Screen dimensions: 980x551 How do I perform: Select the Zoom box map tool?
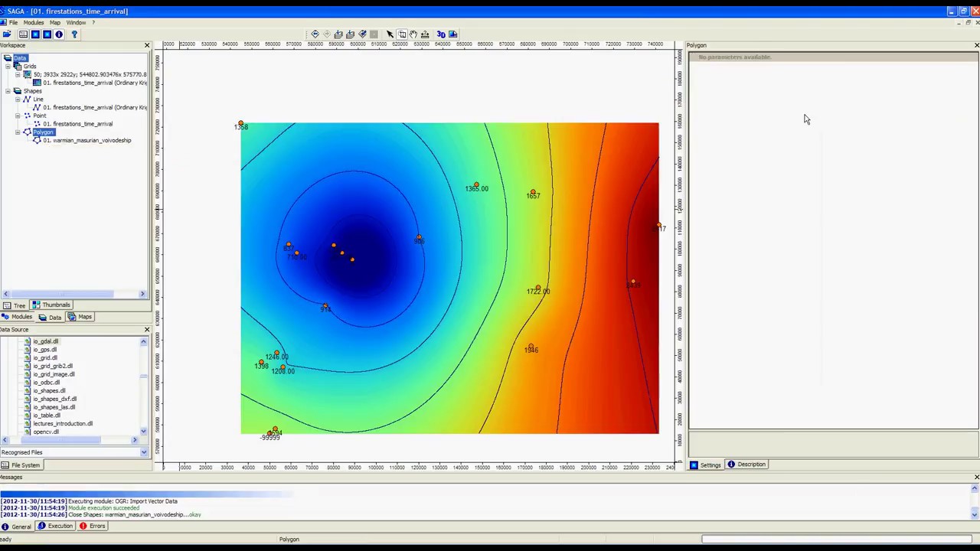tap(402, 34)
